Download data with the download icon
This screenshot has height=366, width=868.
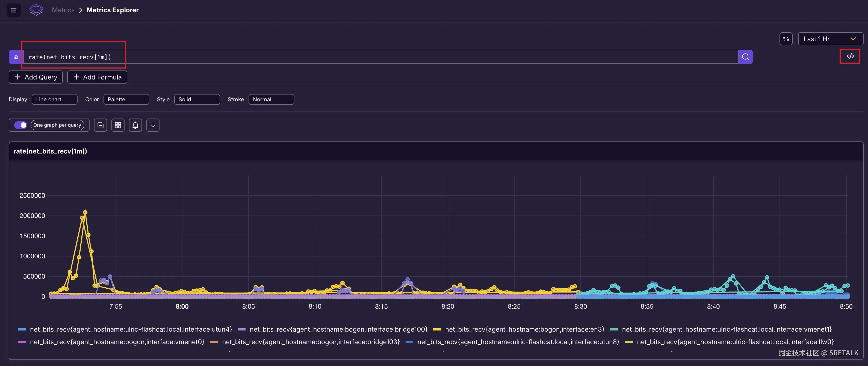153,125
